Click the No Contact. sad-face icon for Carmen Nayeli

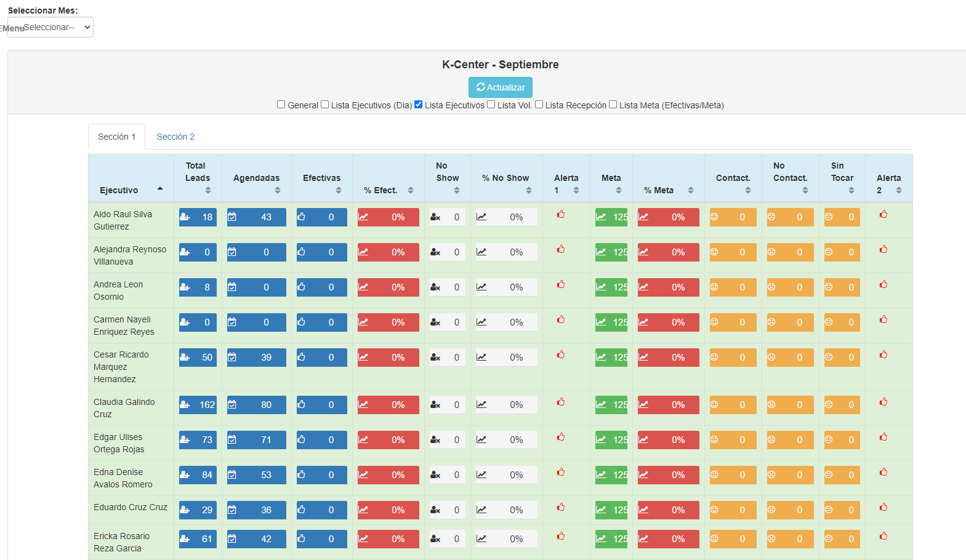point(771,322)
